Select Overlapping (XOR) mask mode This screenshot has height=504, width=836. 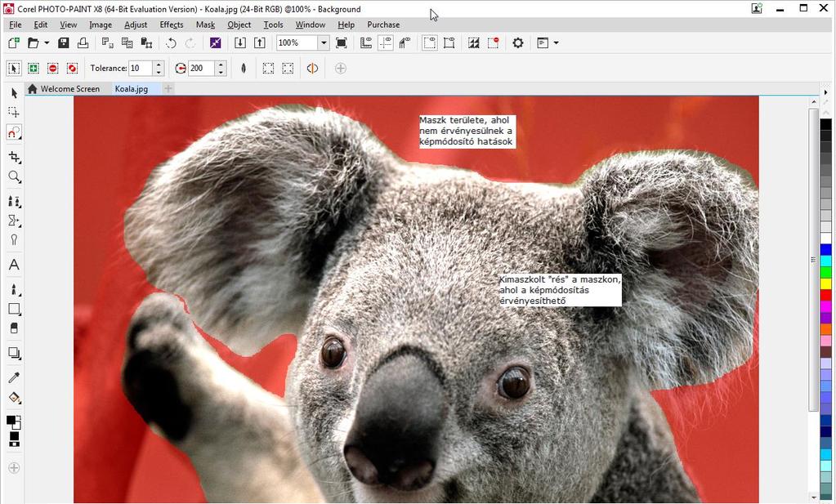point(72,68)
